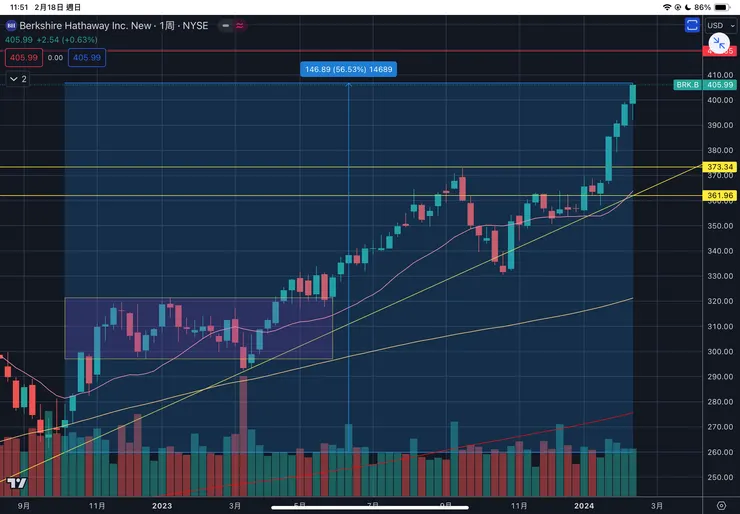
Task: Click the TradingView logo on chart
Action: click(x=15, y=483)
